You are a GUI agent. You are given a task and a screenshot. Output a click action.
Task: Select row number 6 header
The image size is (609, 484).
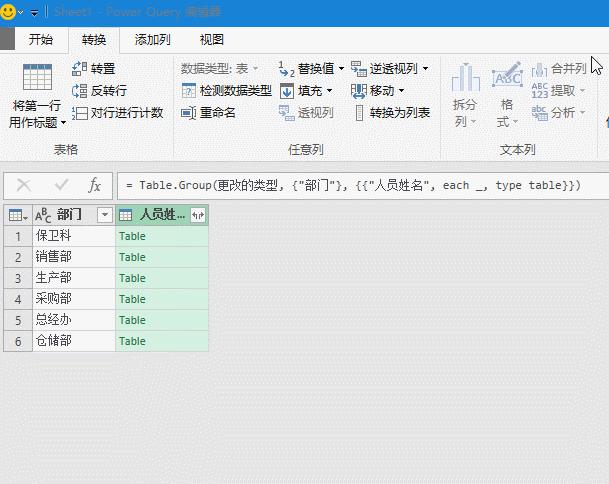tap(18, 341)
